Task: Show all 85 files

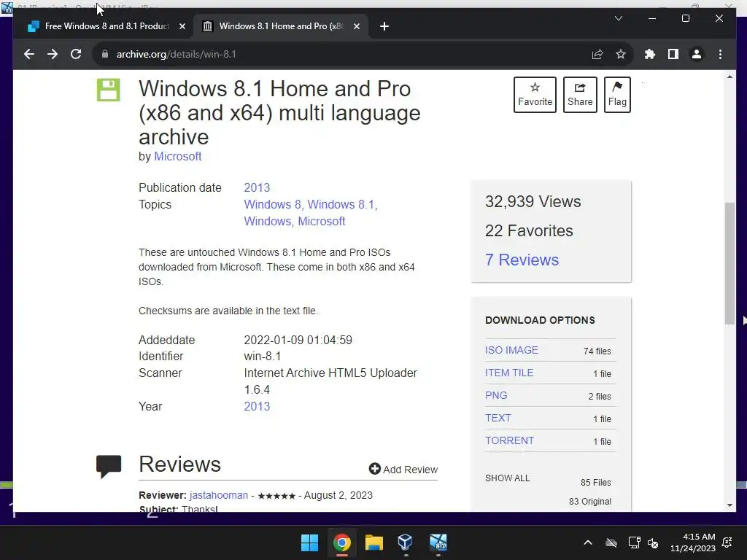Action: coord(508,478)
